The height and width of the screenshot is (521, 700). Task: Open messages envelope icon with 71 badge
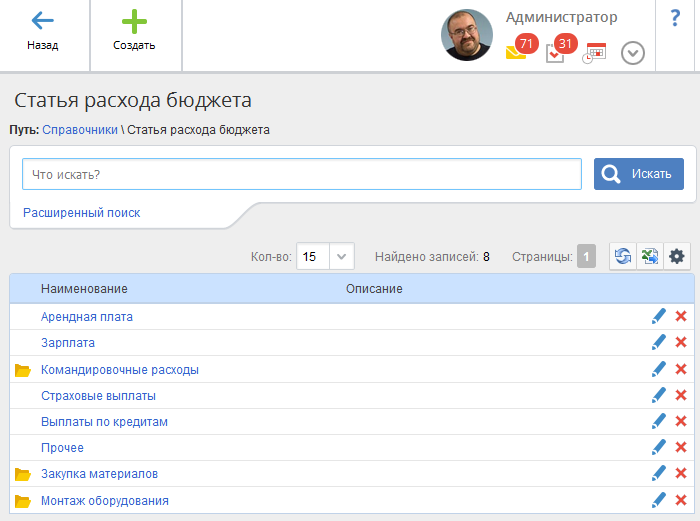tap(516, 52)
